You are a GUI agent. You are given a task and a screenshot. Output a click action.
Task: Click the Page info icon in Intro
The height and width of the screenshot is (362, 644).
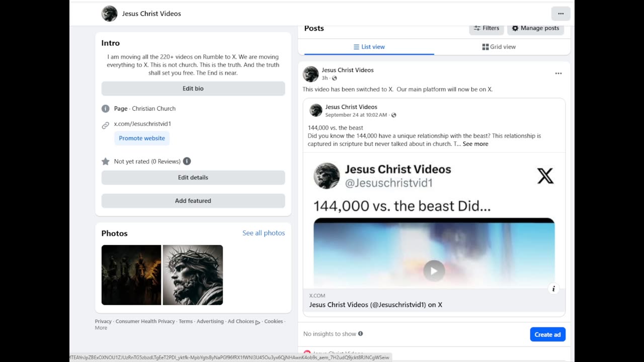105,109
